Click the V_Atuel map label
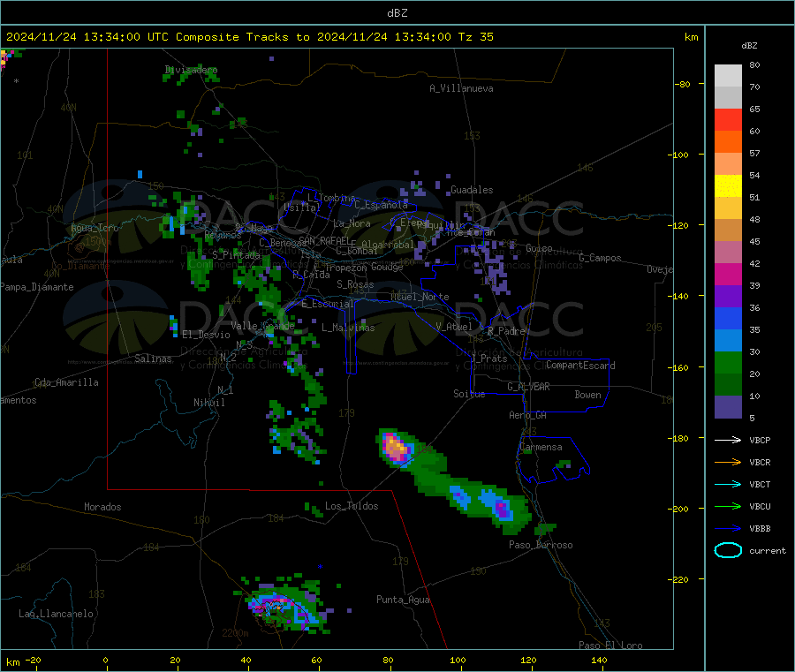Image resolution: width=795 pixels, height=672 pixels. pyautogui.click(x=454, y=327)
